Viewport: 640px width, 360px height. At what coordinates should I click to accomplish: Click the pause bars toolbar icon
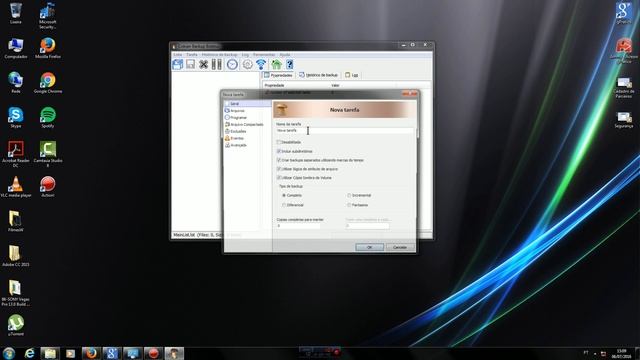coord(216,64)
